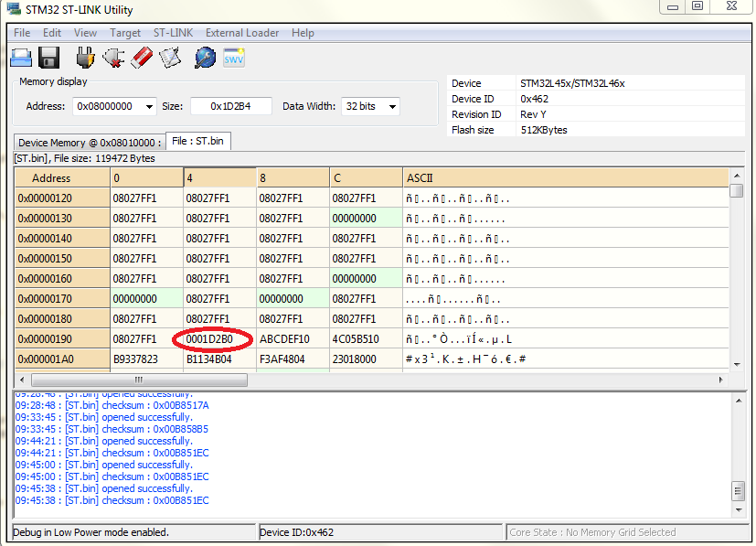Select the 00000000 cell in row 0x00000160
756x546 pixels.
(366, 279)
